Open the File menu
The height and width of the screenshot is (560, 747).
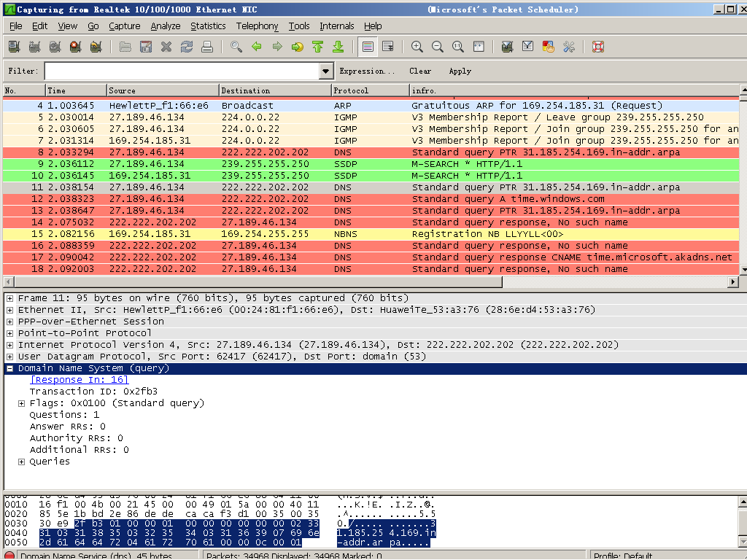point(16,26)
